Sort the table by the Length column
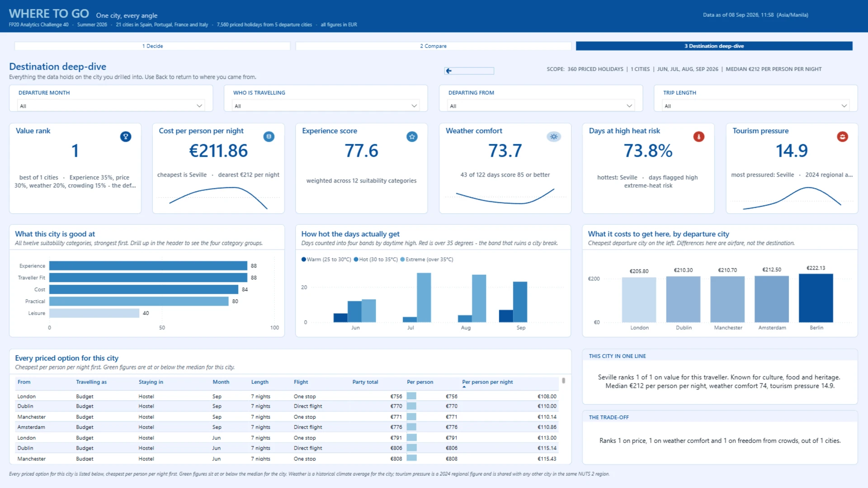The height and width of the screenshot is (488, 868). point(260,382)
